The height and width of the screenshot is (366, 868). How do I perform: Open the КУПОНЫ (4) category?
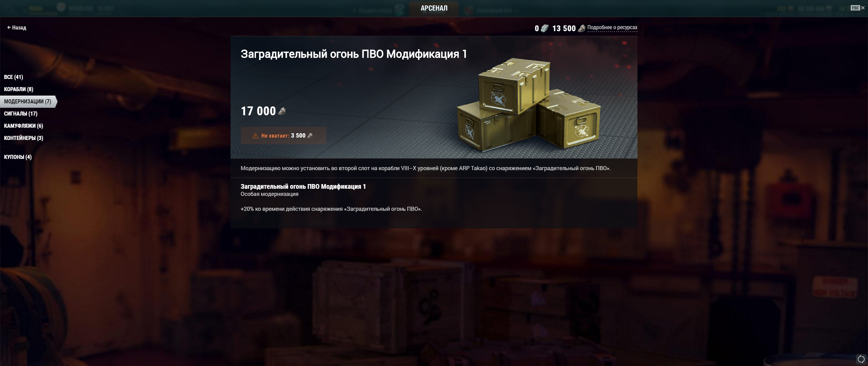tap(18, 157)
